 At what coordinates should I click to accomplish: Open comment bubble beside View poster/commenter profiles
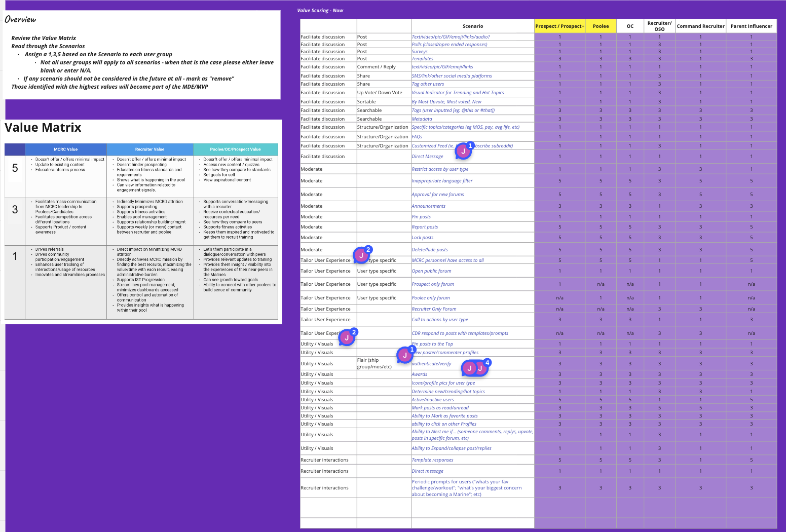click(405, 355)
